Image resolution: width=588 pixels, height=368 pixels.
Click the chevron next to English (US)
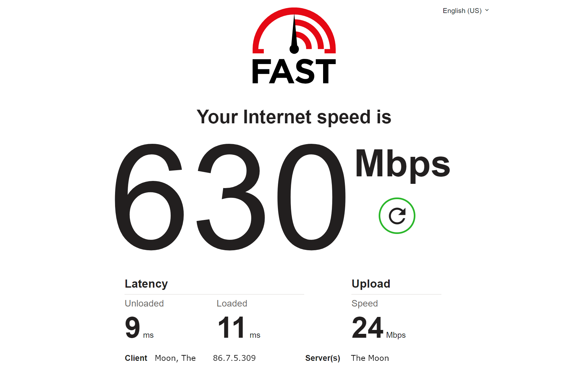pyautogui.click(x=487, y=10)
